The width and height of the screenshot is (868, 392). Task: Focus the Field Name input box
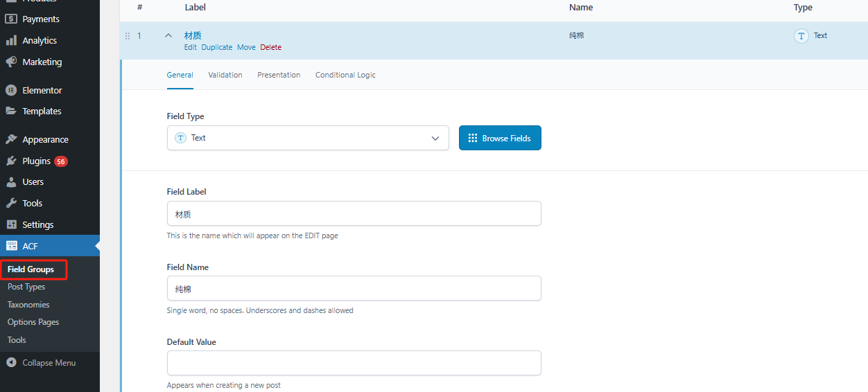(354, 288)
